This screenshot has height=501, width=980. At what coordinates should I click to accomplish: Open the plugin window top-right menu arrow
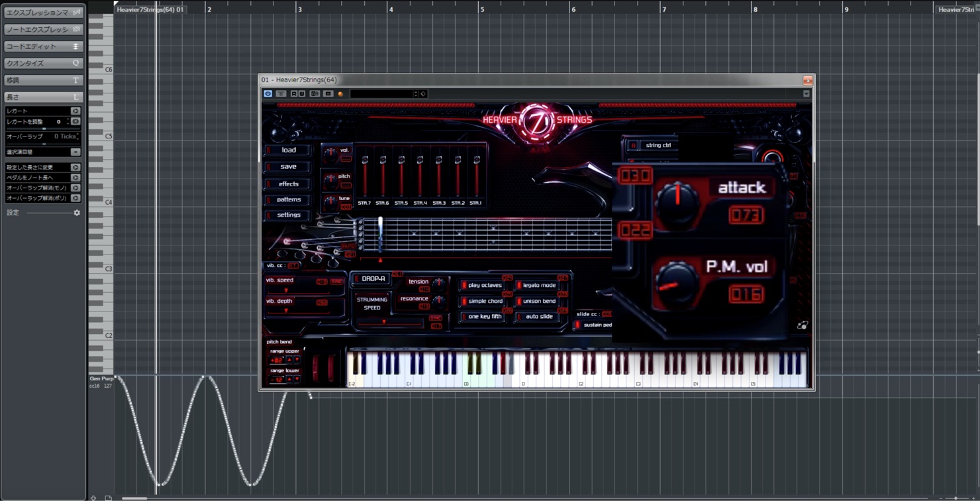[807, 94]
